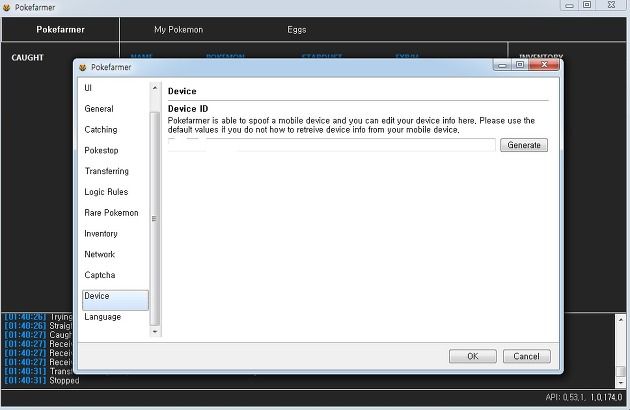Click the settings category scrollbar thumb
Viewport: 630px width, 410px height.
155,219
